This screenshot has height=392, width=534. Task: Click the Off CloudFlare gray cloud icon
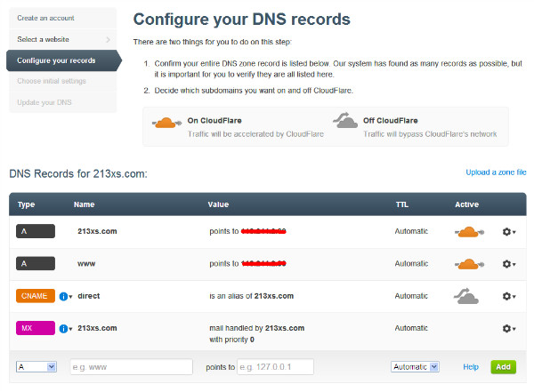[345, 120]
